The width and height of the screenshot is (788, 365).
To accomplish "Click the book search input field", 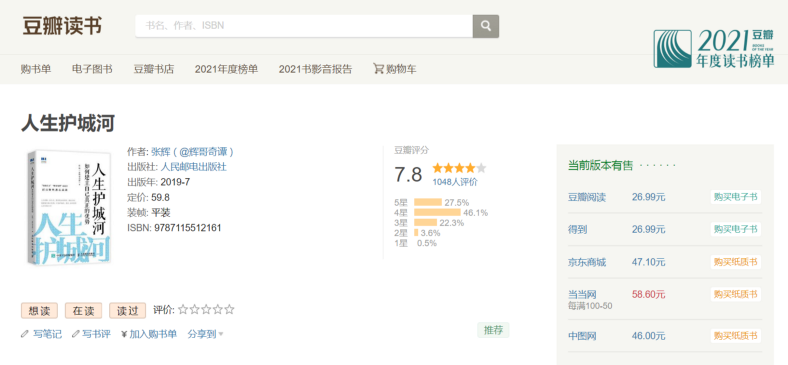I will (304, 26).
